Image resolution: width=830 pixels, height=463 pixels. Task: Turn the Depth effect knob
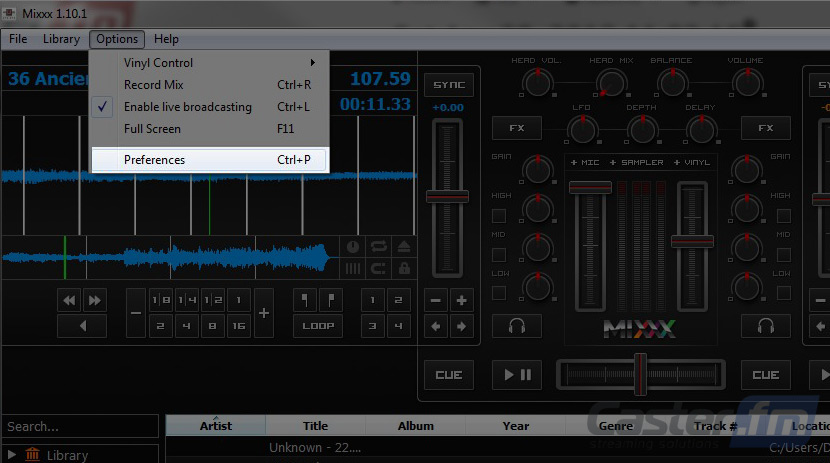click(643, 130)
